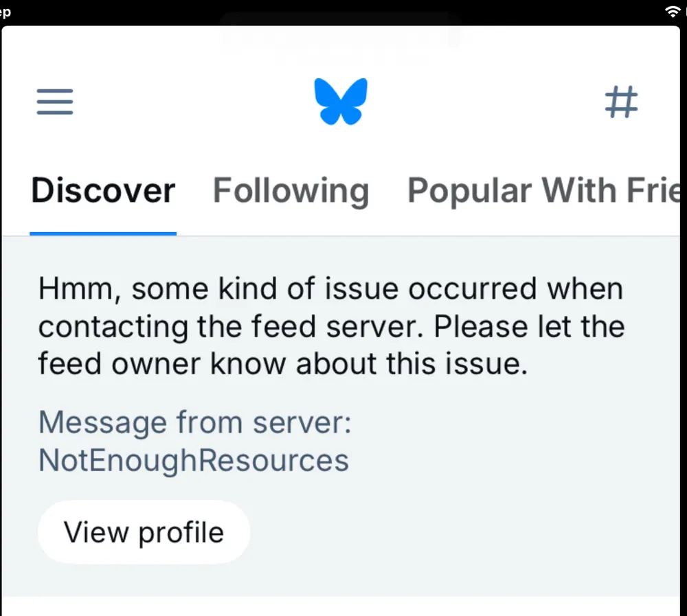Select the Following feed tab
The width and height of the screenshot is (687, 616).
tap(291, 191)
